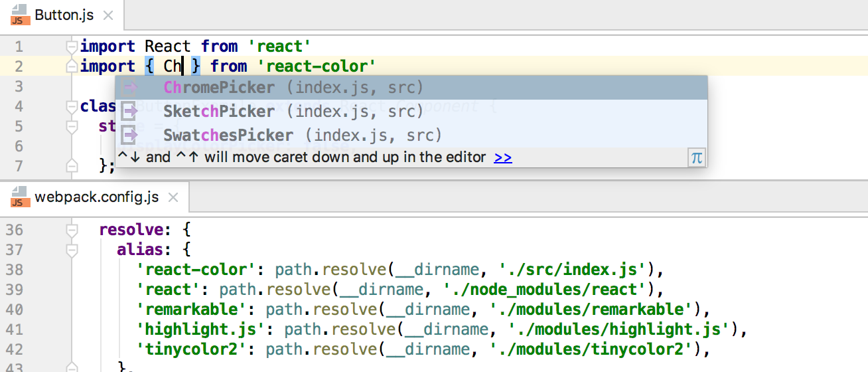The image size is (868, 372).
Task: Click the export arrow icon beside SwatchesPicker
Action: (x=130, y=136)
